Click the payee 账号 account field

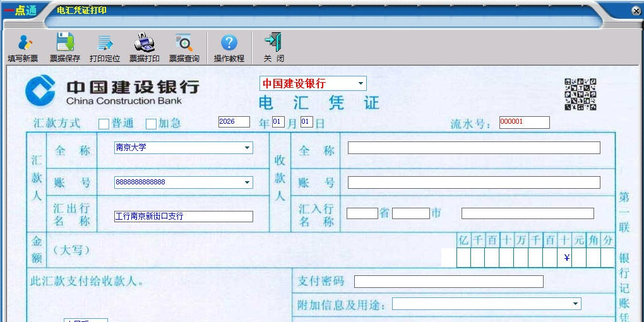(x=474, y=182)
